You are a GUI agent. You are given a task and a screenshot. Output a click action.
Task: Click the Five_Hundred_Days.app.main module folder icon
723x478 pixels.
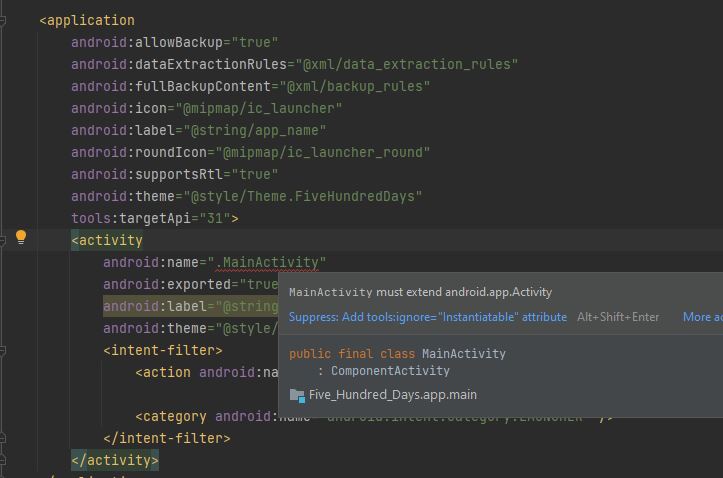pyautogui.click(x=297, y=395)
